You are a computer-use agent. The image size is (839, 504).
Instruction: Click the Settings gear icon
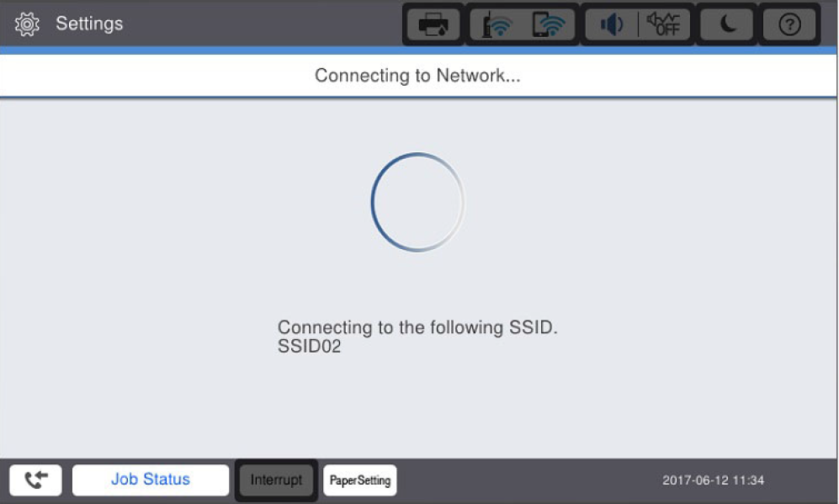[x=27, y=24]
